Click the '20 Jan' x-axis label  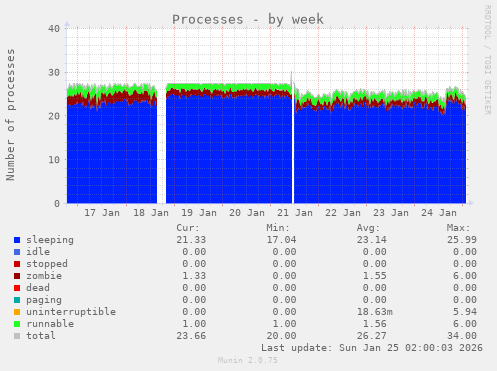[247, 213]
